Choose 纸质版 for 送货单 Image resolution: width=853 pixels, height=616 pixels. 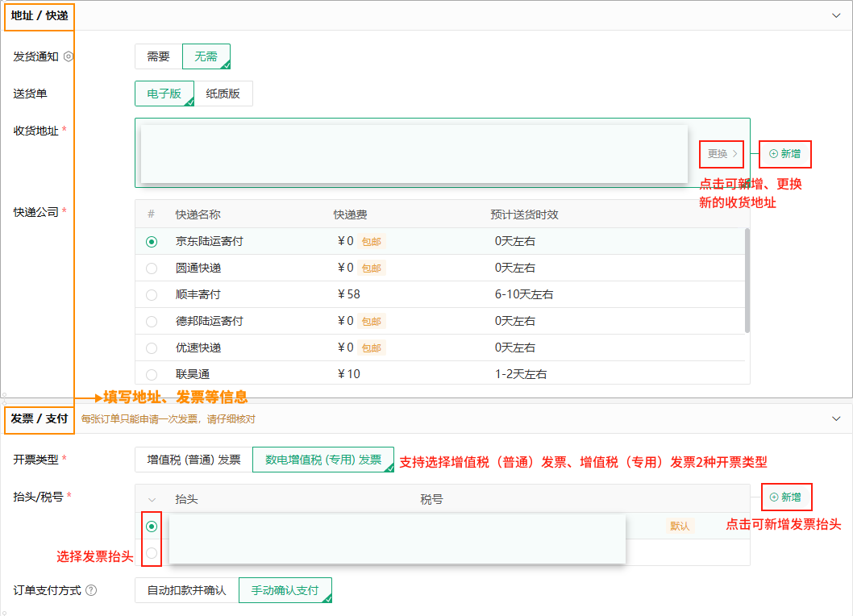pos(223,94)
